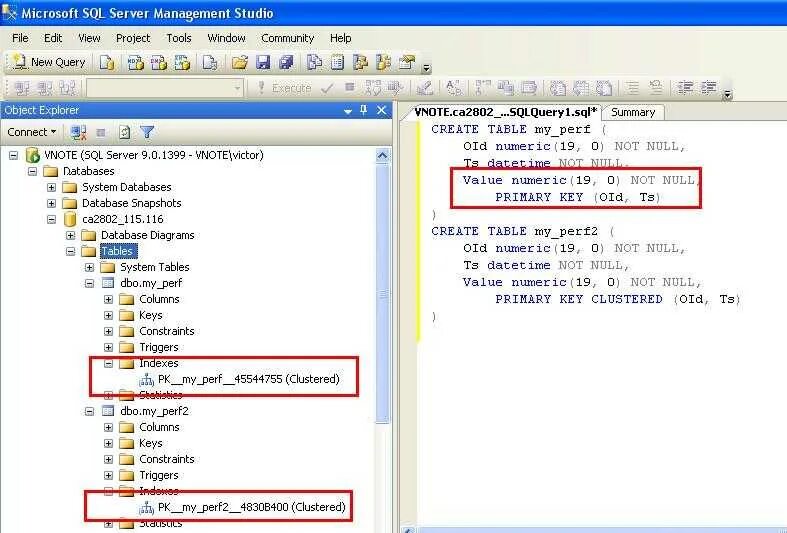Show Object Explorer via toolbar icon
Image resolution: width=787 pixels, height=533 pixels.
pos(361,62)
